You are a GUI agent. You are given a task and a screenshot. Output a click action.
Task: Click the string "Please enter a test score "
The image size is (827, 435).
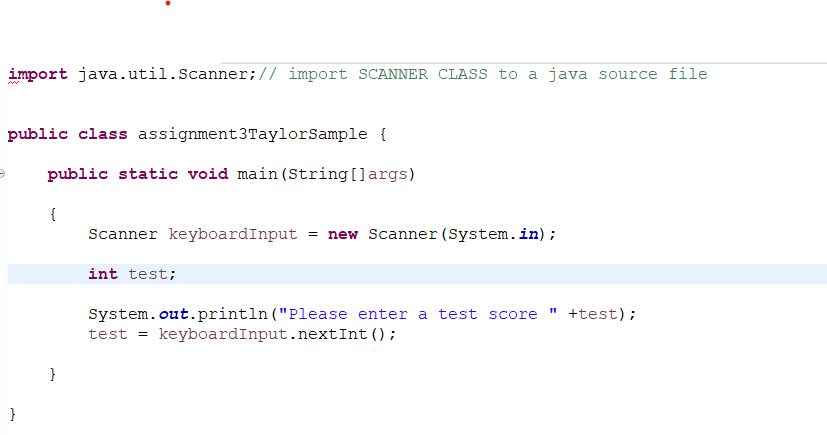[x=418, y=314]
